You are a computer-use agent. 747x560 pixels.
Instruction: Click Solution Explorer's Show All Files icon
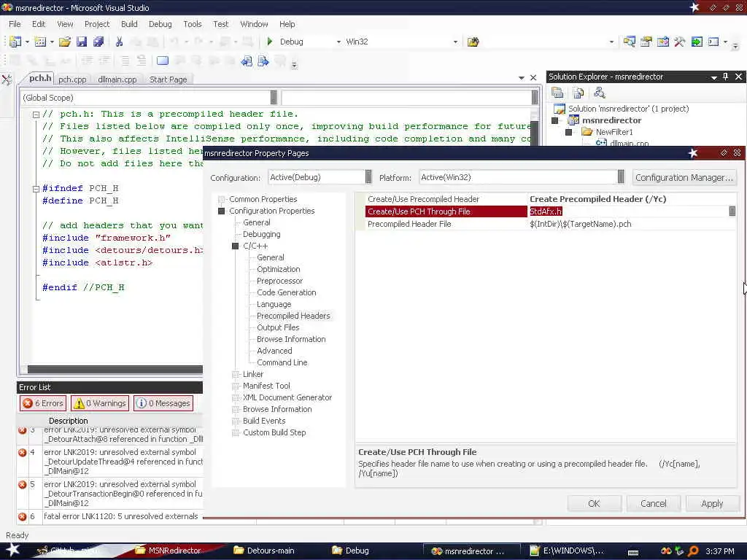[578, 93]
